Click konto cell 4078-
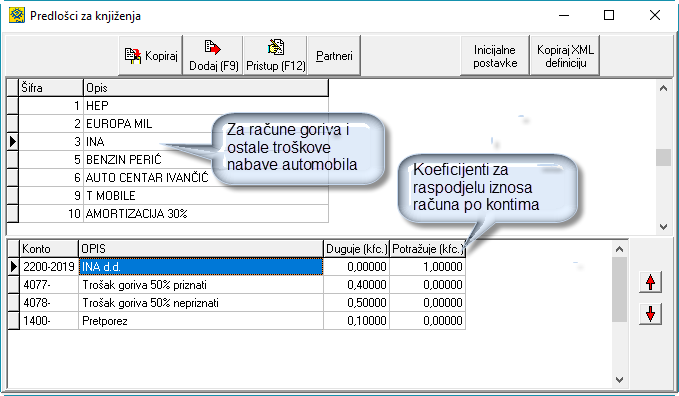 [49, 303]
